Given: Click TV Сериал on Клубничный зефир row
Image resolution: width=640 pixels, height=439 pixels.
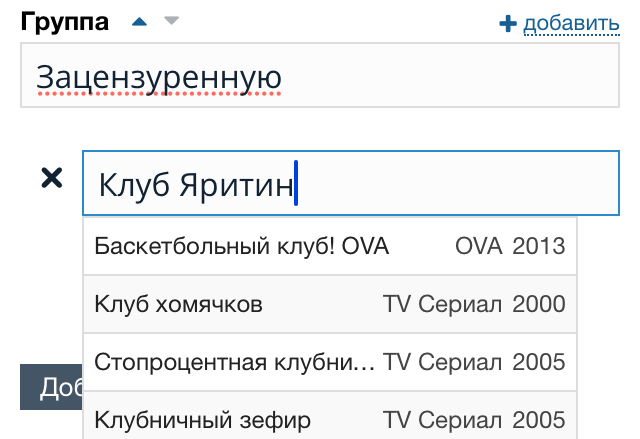Looking at the screenshot, I should (442, 419).
